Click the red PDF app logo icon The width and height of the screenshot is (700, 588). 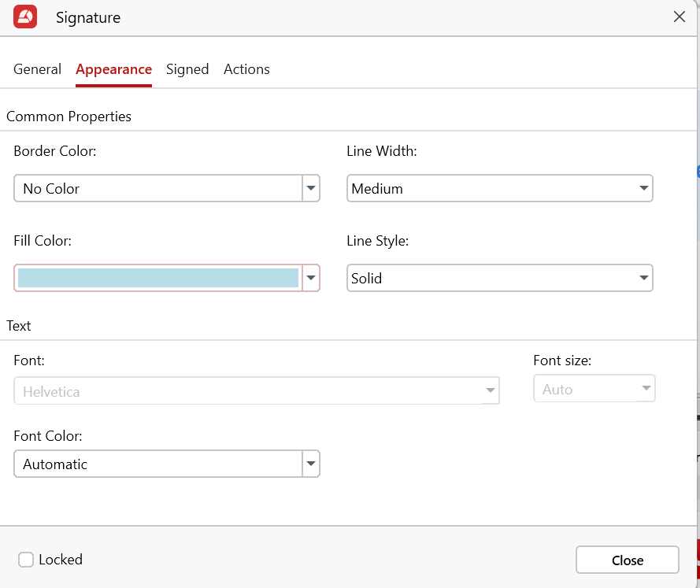[25, 17]
